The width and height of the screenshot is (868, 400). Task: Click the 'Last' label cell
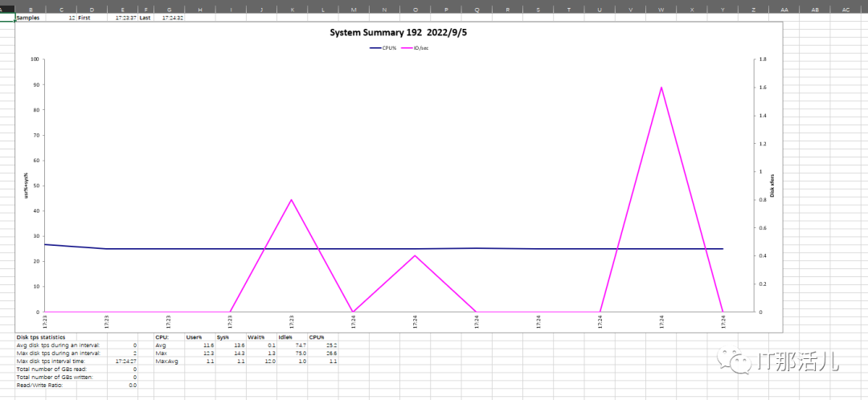click(145, 18)
